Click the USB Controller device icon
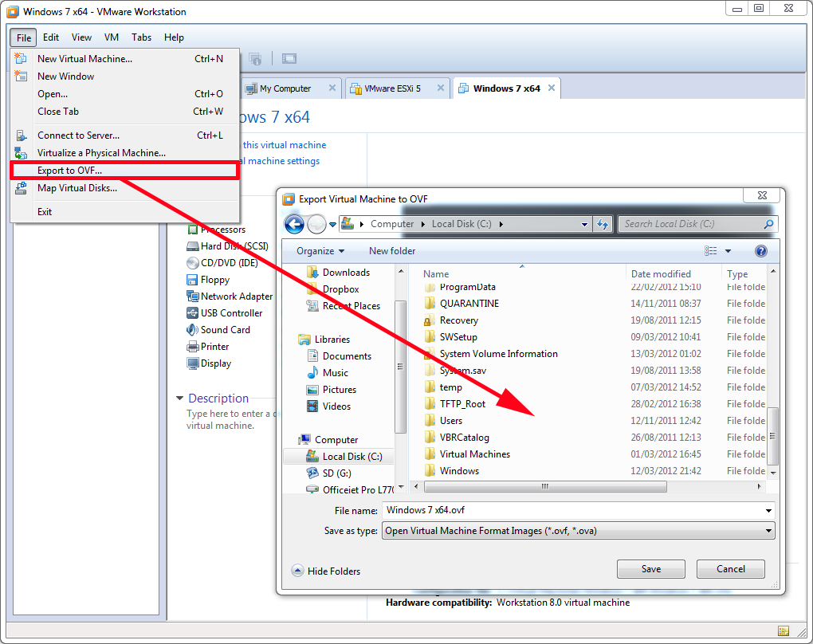The width and height of the screenshot is (813, 644). 192,313
